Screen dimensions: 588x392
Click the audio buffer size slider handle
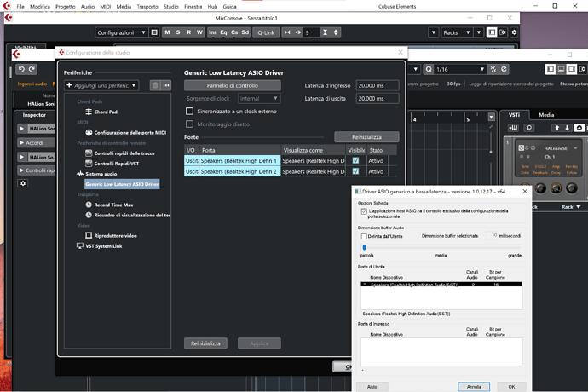pos(364,248)
